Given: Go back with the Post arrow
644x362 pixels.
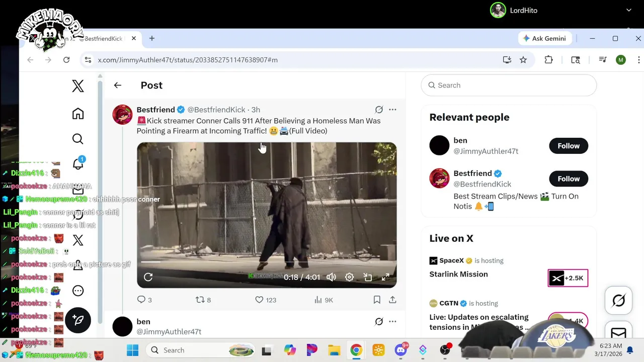Looking at the screenshot, I should (x=118, y=85).
